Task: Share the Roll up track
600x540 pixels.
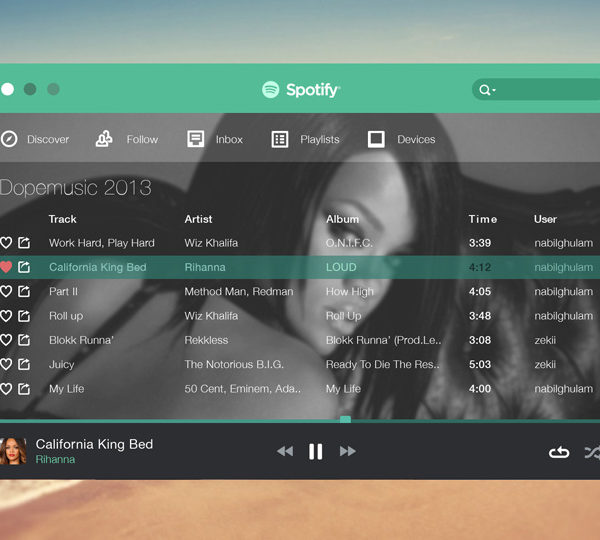Action: 24,316
